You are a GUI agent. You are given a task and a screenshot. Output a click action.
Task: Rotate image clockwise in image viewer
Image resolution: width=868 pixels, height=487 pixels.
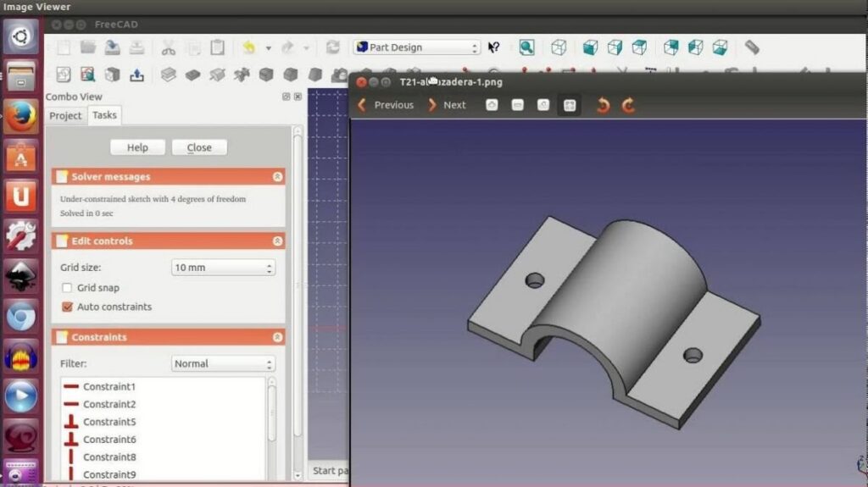pyautogui.click(x=628, y=105)
